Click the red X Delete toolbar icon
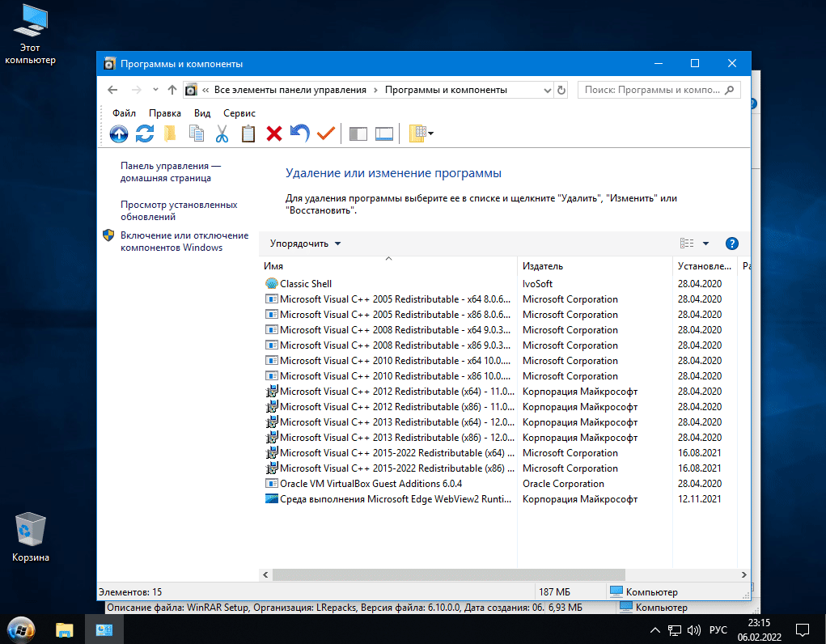This screenshot has width=826, height=644. point(274,133)
